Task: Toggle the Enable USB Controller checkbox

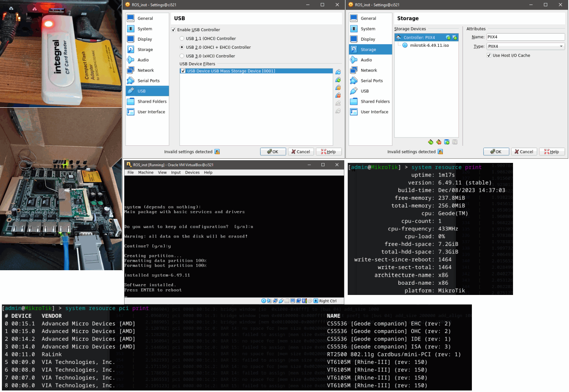Action: 174,30
